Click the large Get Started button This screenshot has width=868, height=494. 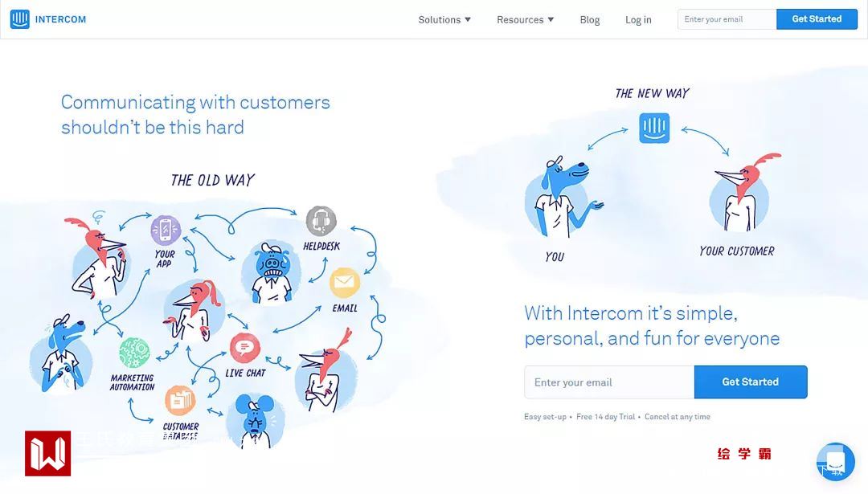tap(751, 382)
